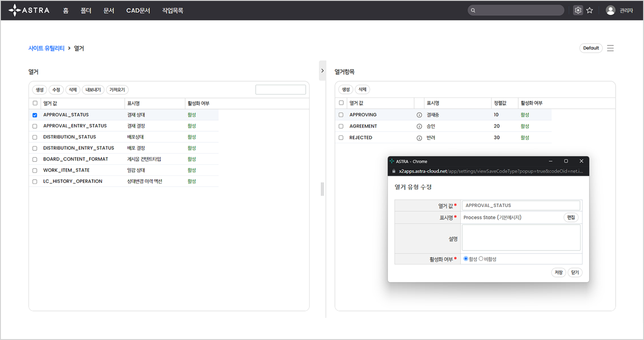Click the filter input in the 열거 panel
The image size is (644, 340).
click(281, 89)
